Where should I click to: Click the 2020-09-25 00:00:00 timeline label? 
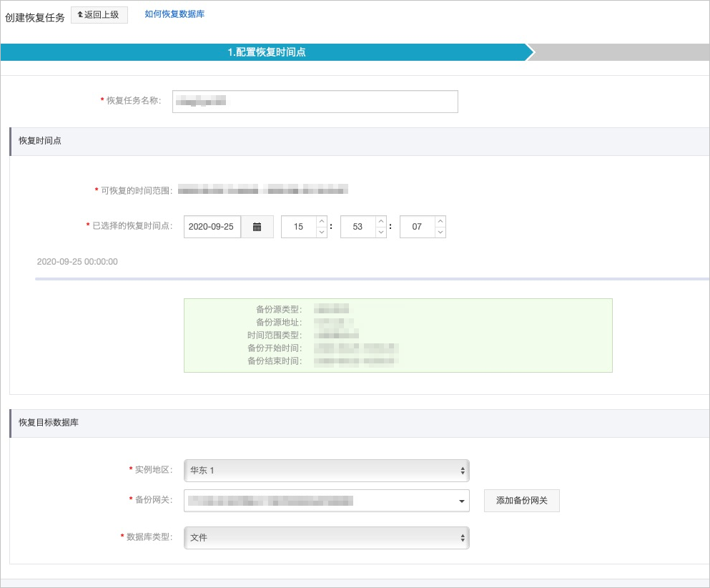click(x=77, y=261)
